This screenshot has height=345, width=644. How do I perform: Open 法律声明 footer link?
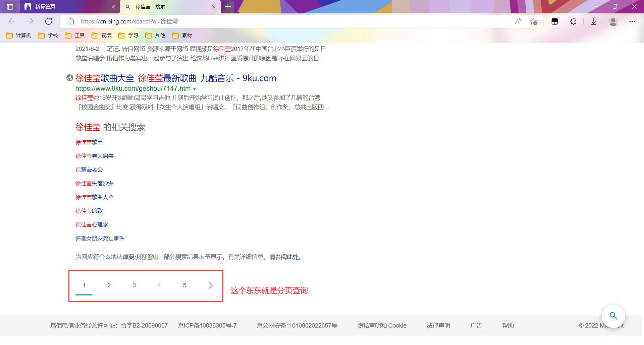(x=438, y=326)
